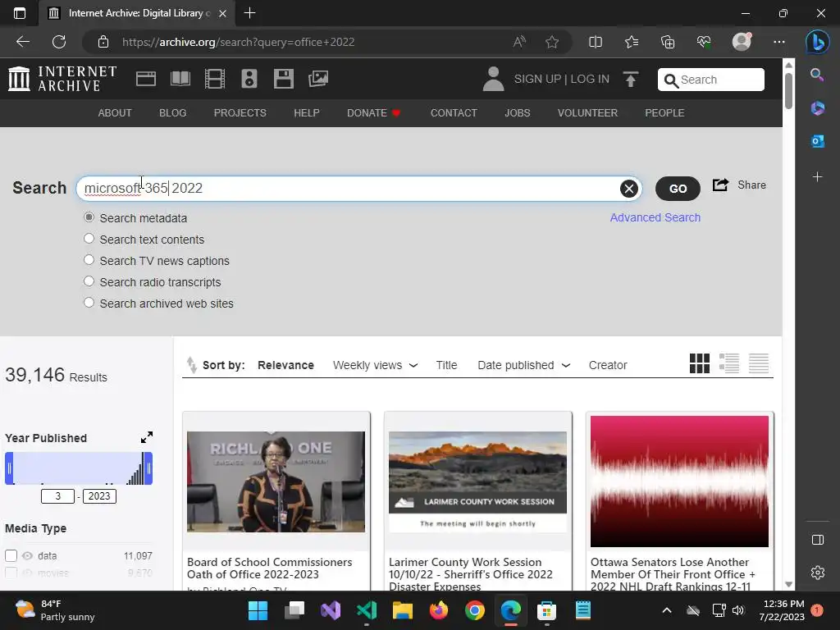Viewport: 840px width, 630px height.
Task: Click right handle of year range slider
Action: [148, 468]
